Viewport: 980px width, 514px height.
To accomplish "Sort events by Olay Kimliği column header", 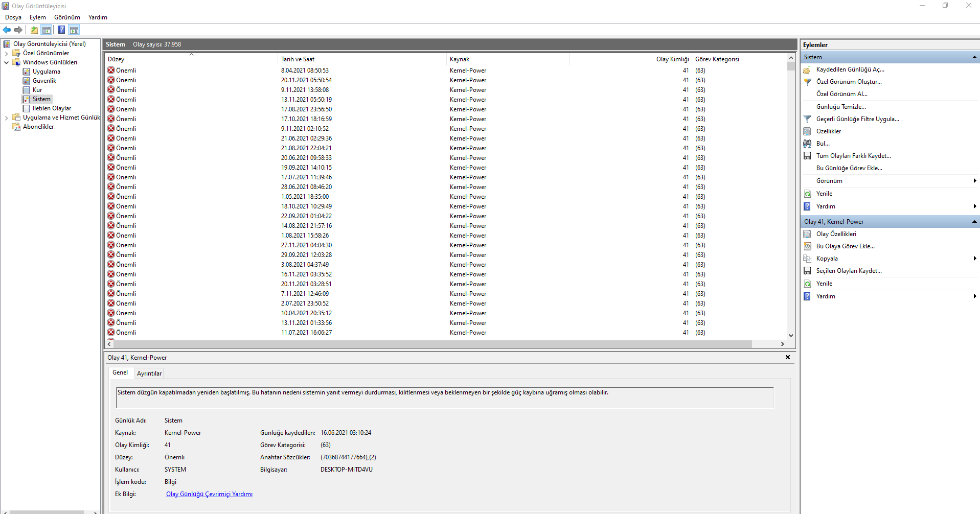I will pyautogui.click(x=630, y=59).
